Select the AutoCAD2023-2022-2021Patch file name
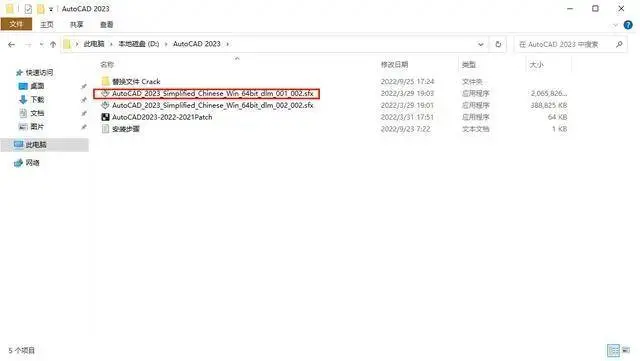Viewport: 640px width, 361px height. pos(162,117)
